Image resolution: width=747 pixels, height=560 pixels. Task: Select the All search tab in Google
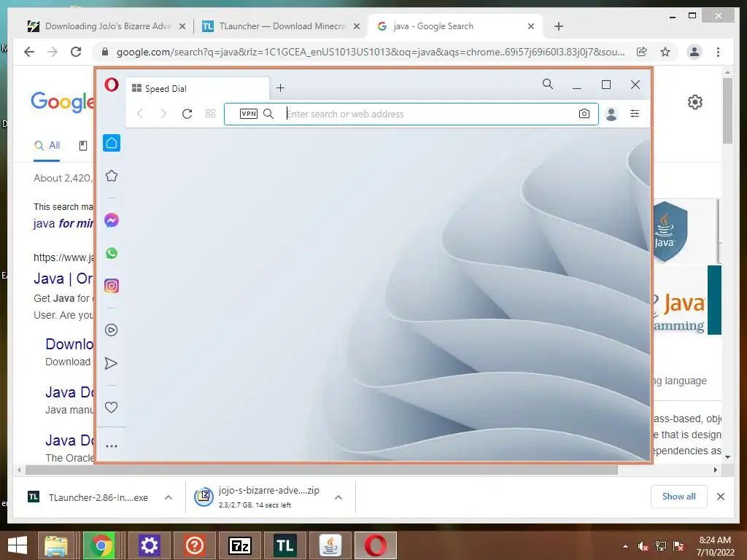47,146
